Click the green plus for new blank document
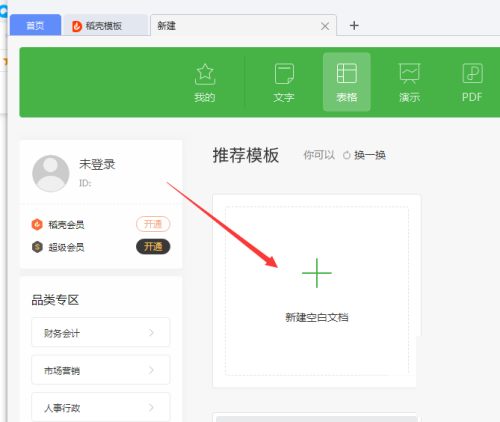 click(x=317, y=273)
